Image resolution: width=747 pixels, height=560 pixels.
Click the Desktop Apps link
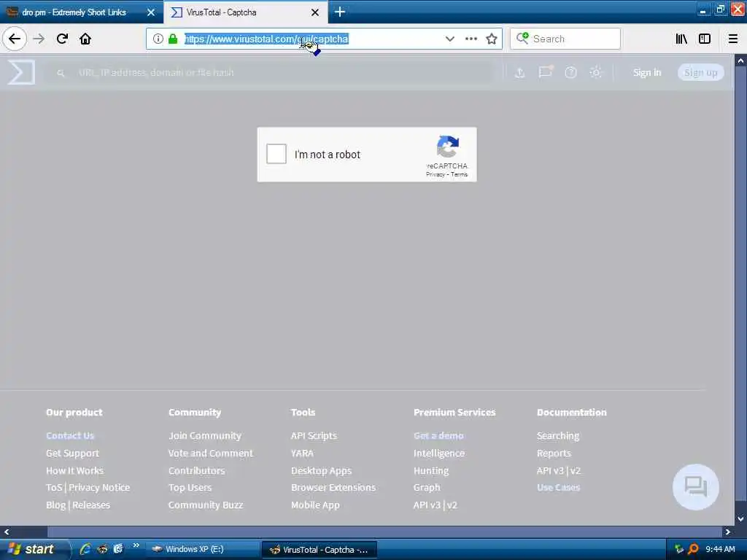[321, 470]
